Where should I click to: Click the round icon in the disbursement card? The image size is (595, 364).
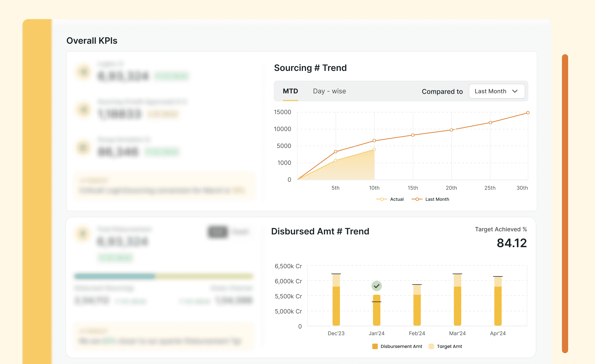(83, 233)
